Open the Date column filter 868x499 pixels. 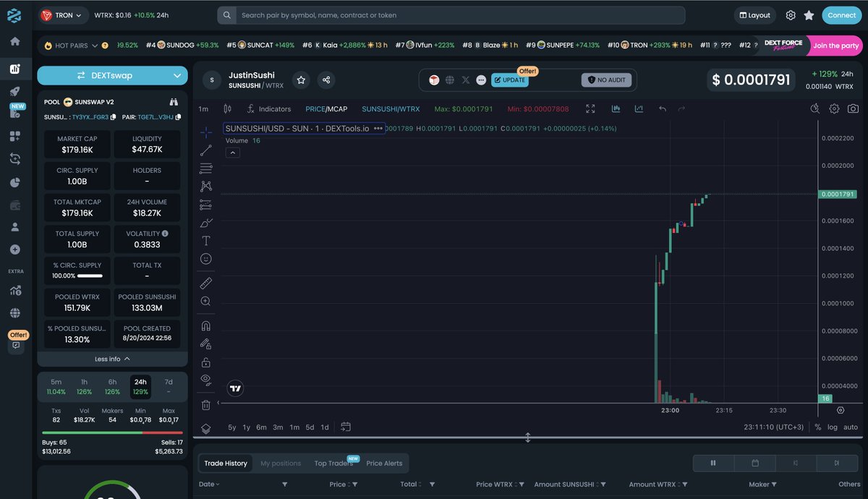[284, 485]
